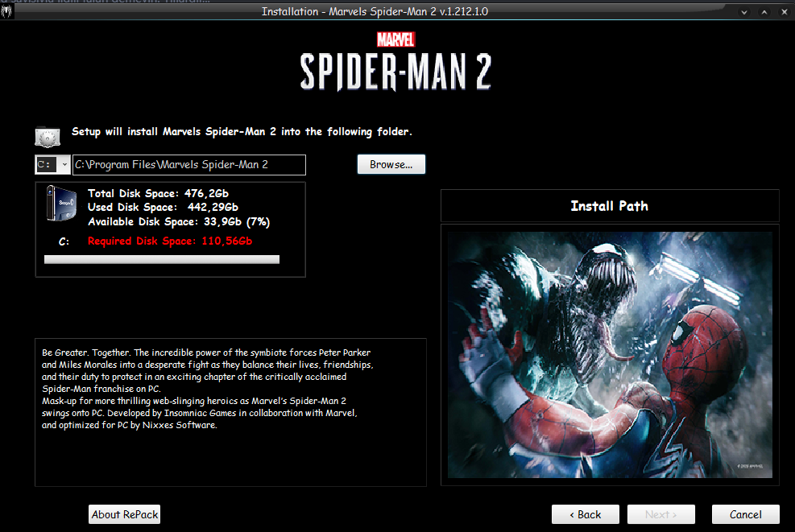Open the C: drive selection dropdown
This screenshot has width=795, height=532.
point(52,165)
